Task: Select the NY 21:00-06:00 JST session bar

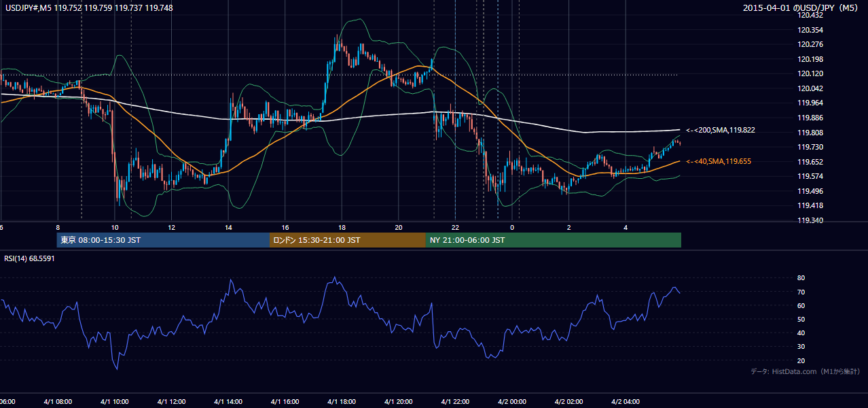Action: click(554, 240)
